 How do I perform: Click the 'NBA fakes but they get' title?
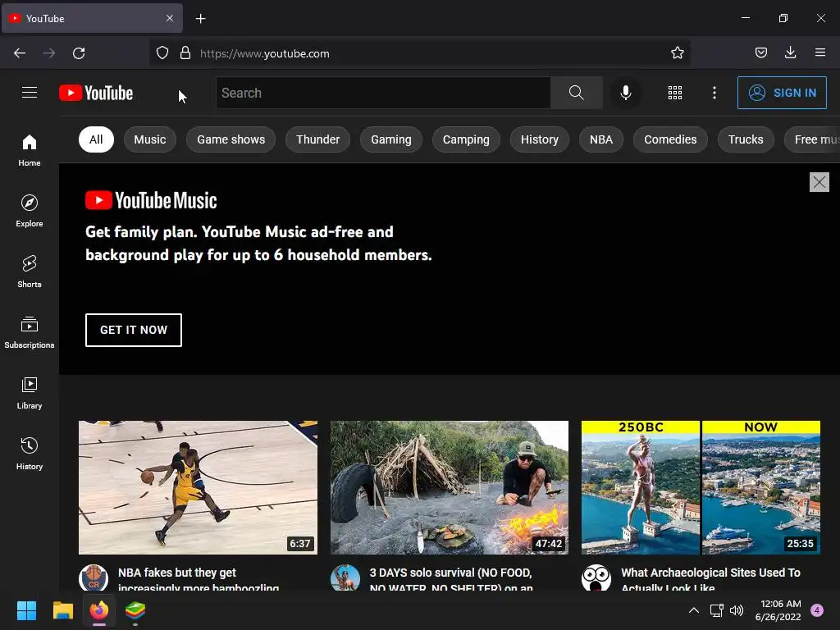pyautogui.click(x=177, y=573)
